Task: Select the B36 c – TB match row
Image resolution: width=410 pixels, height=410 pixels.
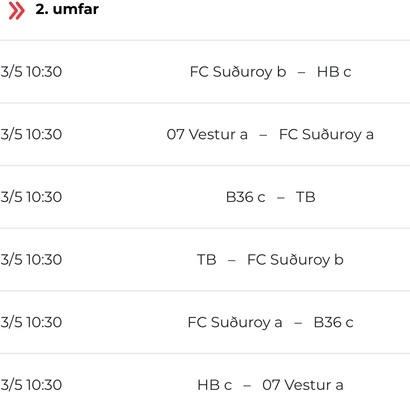Action: (x=205, y=197)
